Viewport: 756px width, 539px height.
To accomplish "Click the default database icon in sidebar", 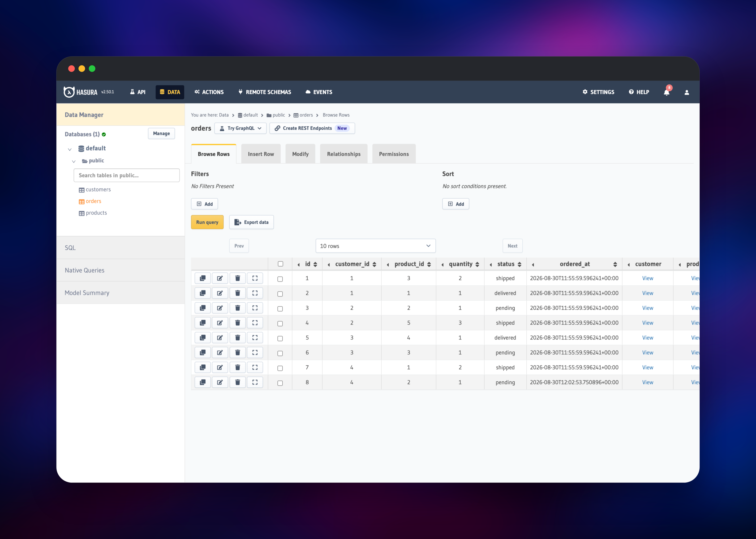I will [81, 149].
